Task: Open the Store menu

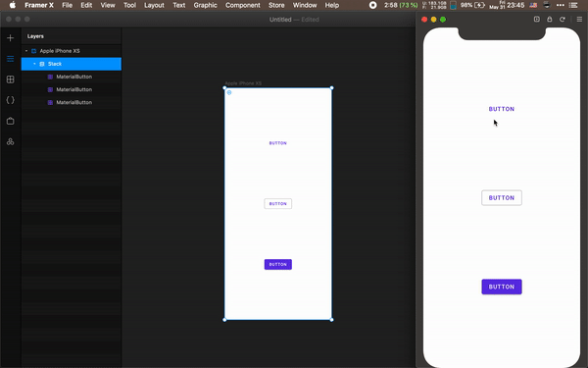Action: click(x=276, y=5)
